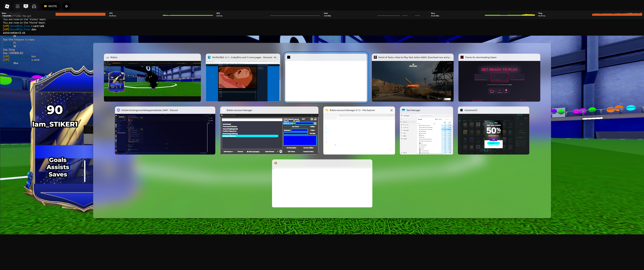Open the Roblox logo menu
Image resolution: width=644 pixels, height=270 pixels.
[x=7, y=6]
